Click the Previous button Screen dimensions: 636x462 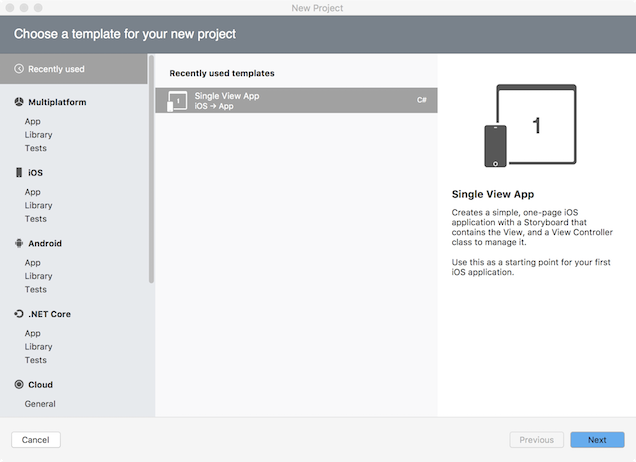(536, 440)
